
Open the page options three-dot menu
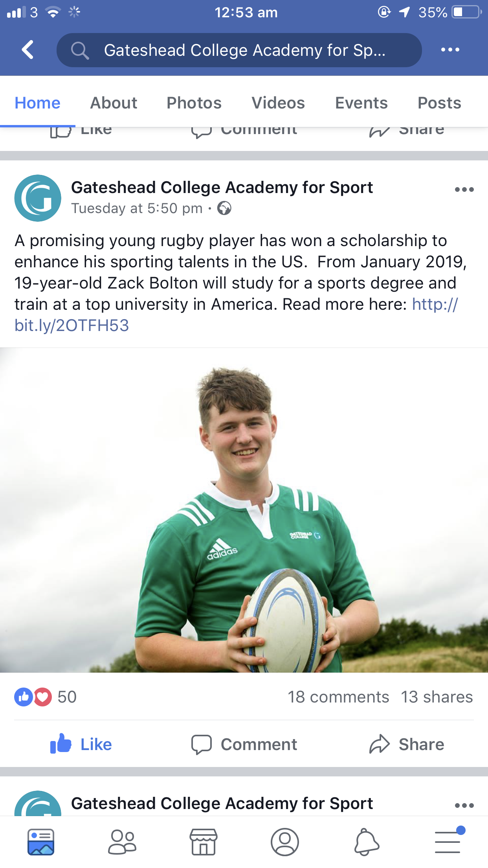450,50
